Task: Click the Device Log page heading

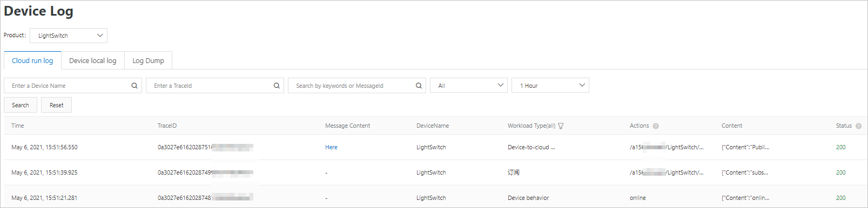Action: click(38, 11)
